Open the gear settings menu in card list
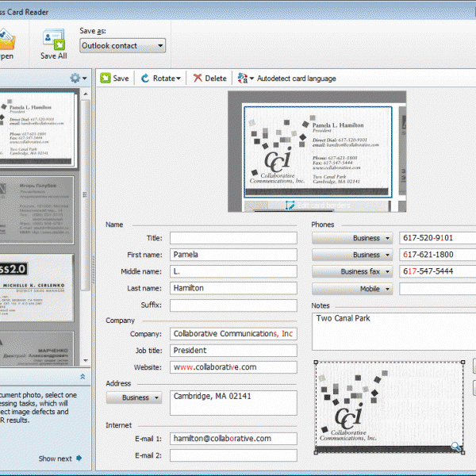Viewport: 476px width, 476px height. click(x=79, y=78)
